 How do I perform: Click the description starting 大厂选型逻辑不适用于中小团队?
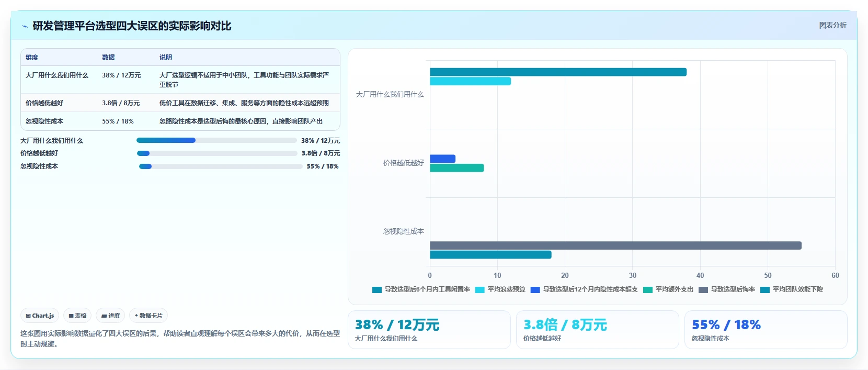[x=244, y=80]
